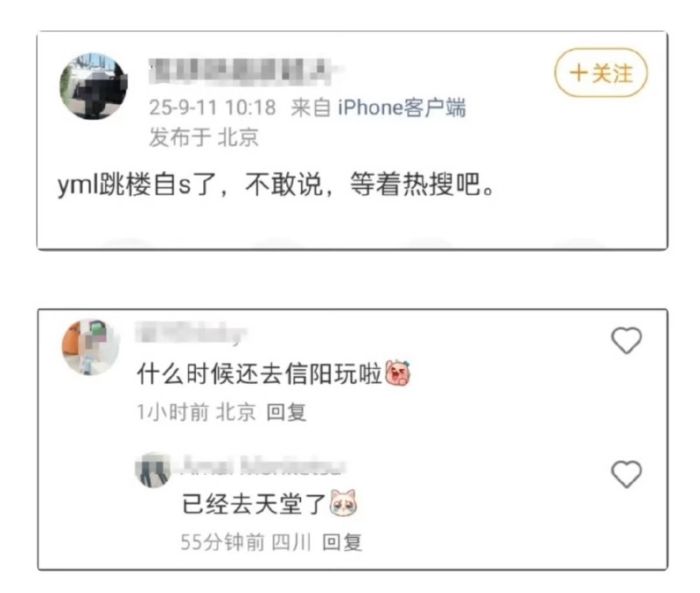Follow the poster with the +关注 button
This screenshot has height=593, width=700.
coord(601,73)
